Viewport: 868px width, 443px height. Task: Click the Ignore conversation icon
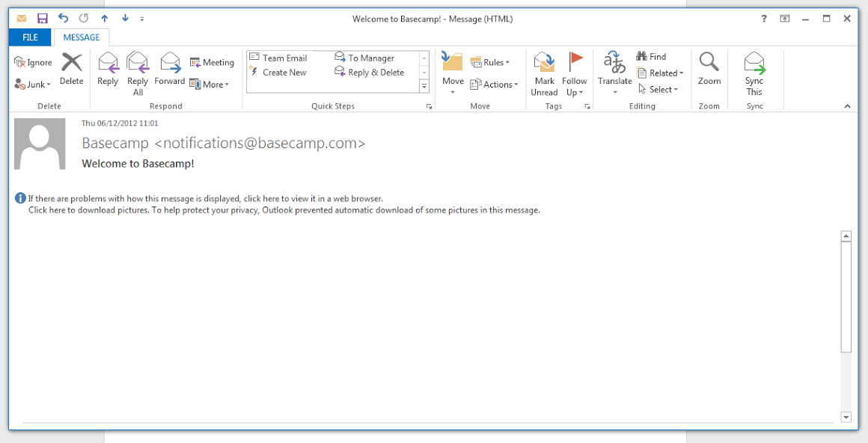click(x=19, y=62)
